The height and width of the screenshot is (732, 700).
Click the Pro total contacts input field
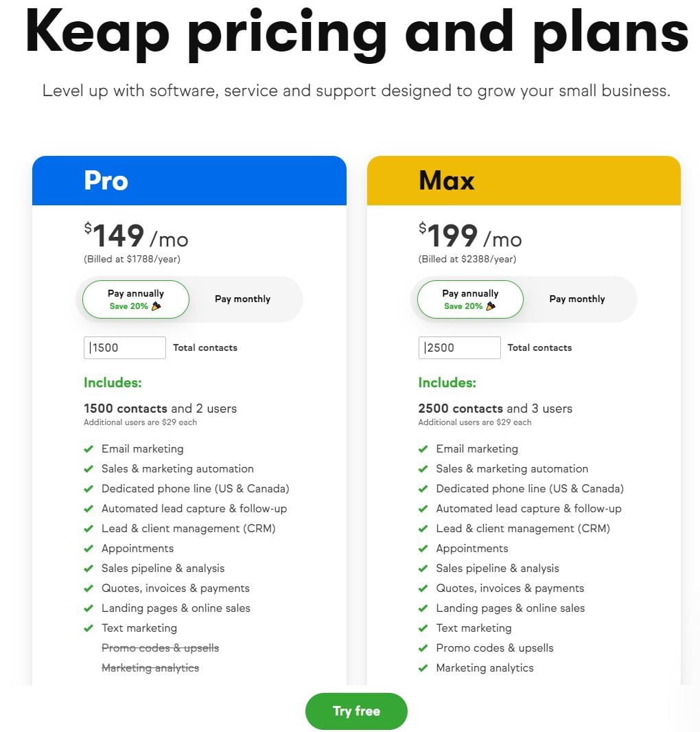click(124, 347)
